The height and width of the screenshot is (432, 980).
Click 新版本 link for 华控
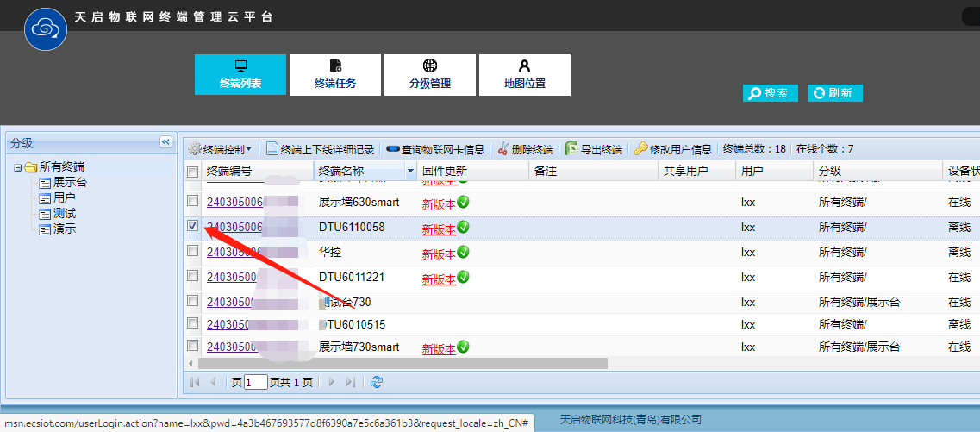(439, 254)
